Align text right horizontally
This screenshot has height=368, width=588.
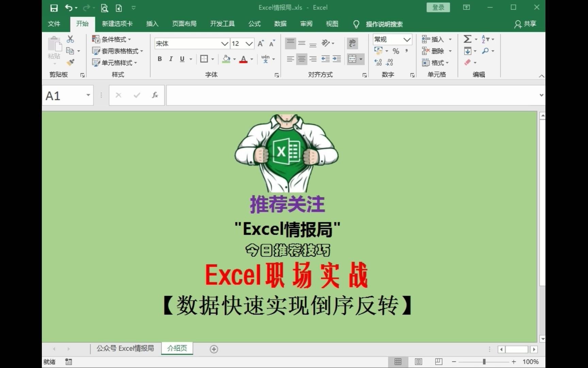313,59
